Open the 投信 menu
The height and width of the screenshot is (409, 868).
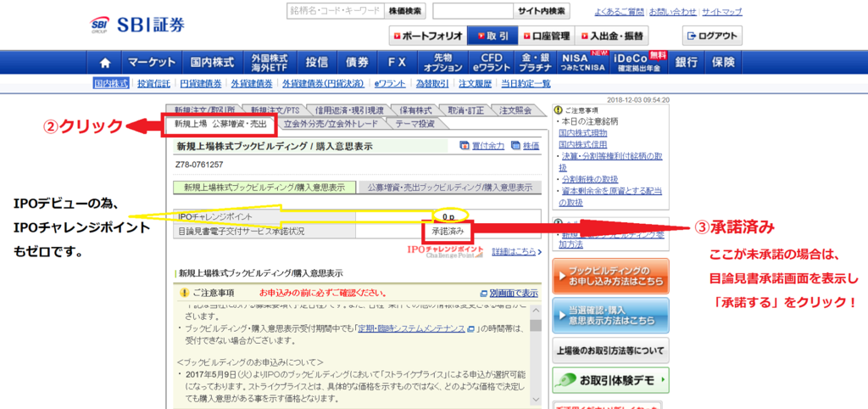pyautogui.click(x=317, y=63)
